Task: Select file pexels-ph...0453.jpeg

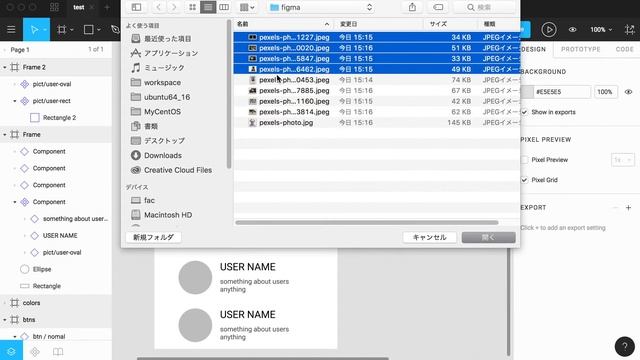Action: (x=377, y=80)
